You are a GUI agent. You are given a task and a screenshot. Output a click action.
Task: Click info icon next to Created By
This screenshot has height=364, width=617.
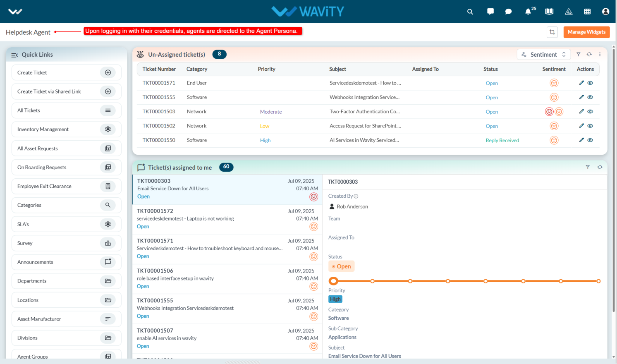click(x=356, y=196)
